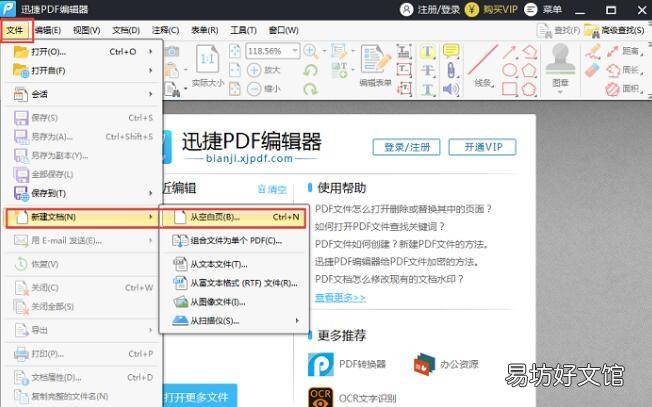Select 打印(P) in File menu

tap(82, 354)
